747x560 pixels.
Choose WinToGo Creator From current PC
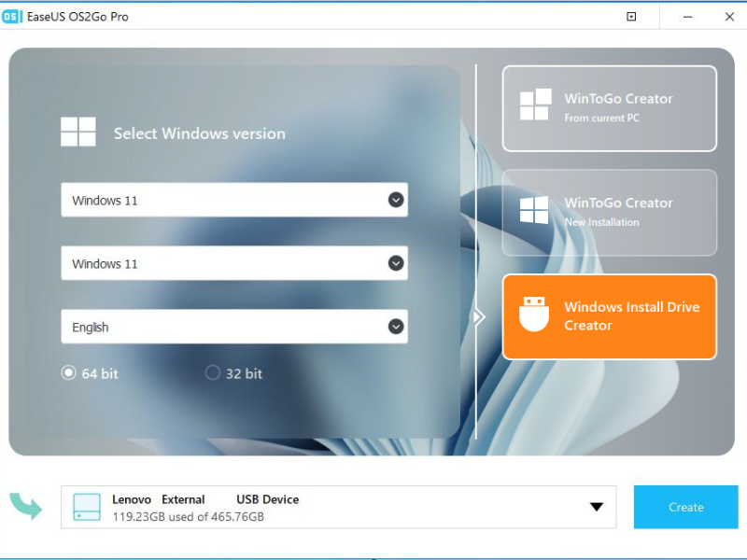tap(610, 108)
